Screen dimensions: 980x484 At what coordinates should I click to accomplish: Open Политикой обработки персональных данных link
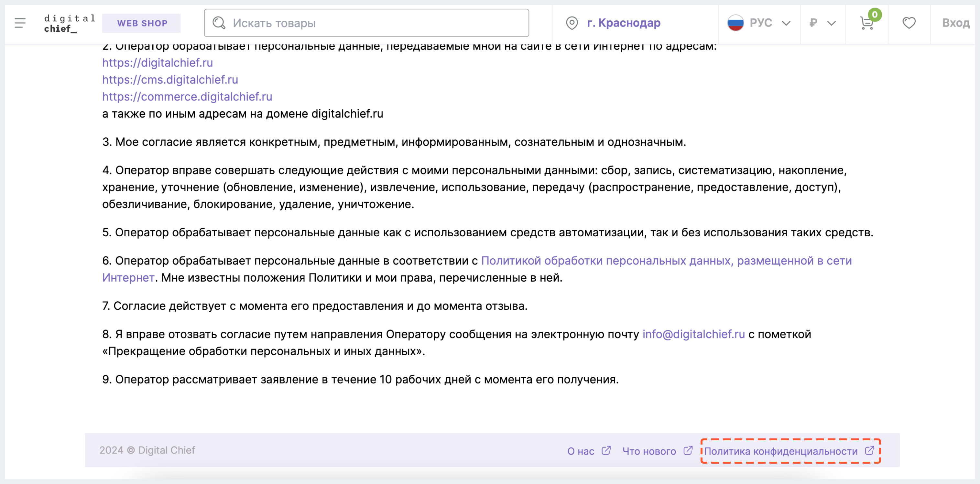477,269
